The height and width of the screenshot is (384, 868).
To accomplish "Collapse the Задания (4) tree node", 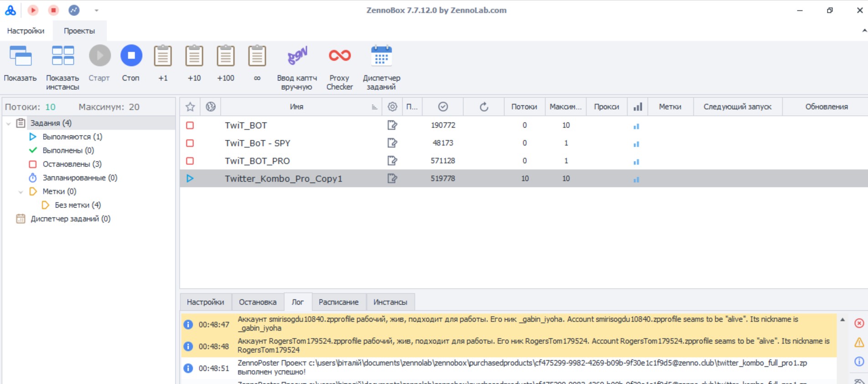I will click(x=9, y=123).
